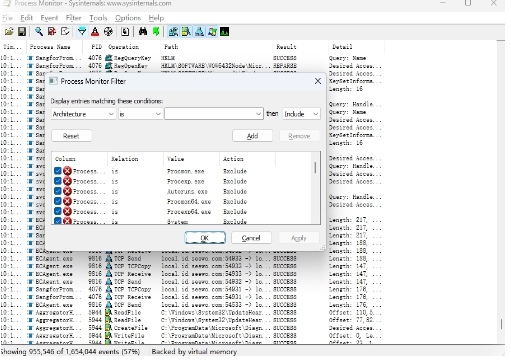Click the green Jump To Object icon
The height and width of the screenshot is (363, 511).
tap(156, 32)
